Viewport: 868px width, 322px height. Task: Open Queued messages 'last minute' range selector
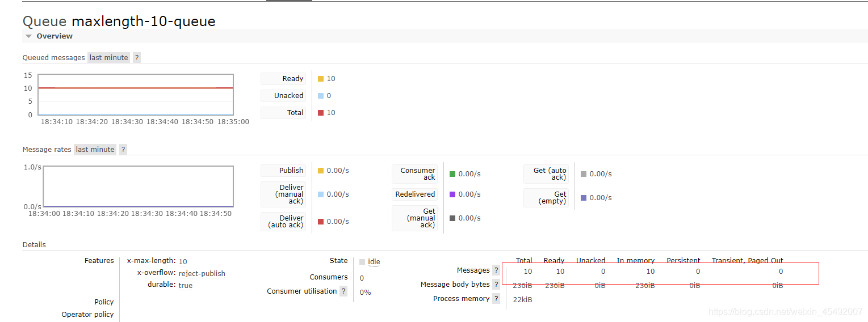click(x=108, y=58)
